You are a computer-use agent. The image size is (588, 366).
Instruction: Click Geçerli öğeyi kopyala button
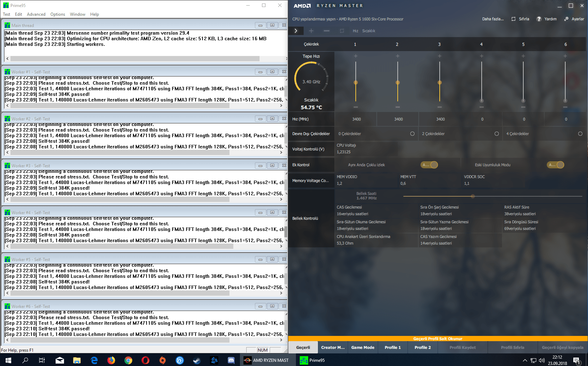(x=562, y=347)
